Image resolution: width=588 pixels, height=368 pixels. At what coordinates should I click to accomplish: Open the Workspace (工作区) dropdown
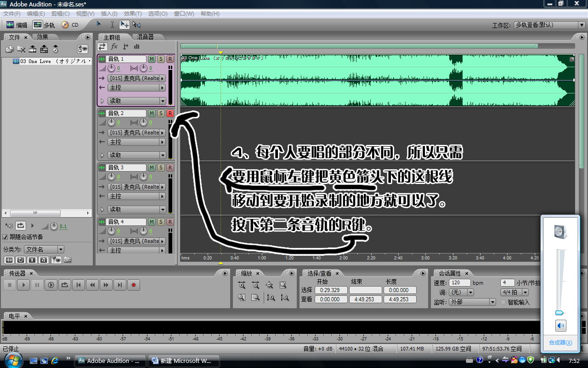click(x=549, y=25)
